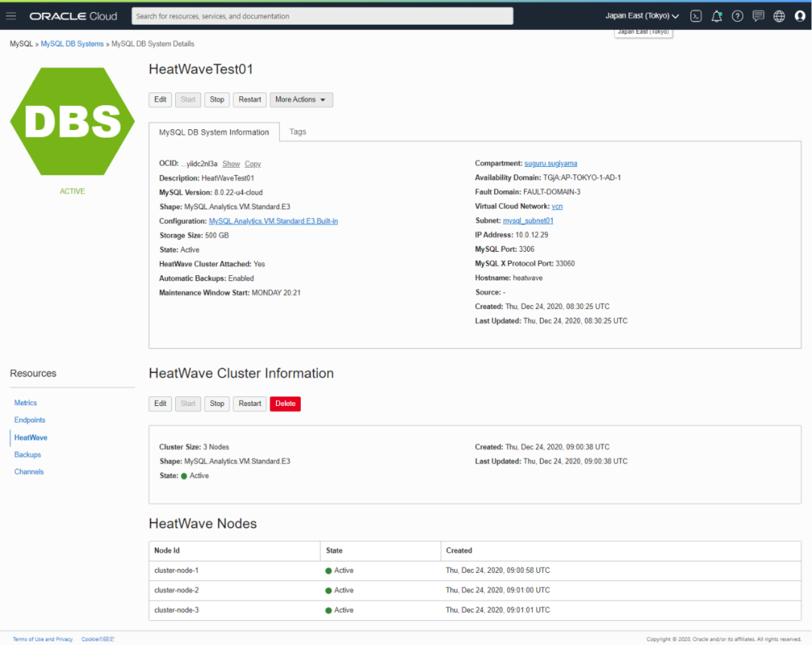Open the help question mark icon

738,16
